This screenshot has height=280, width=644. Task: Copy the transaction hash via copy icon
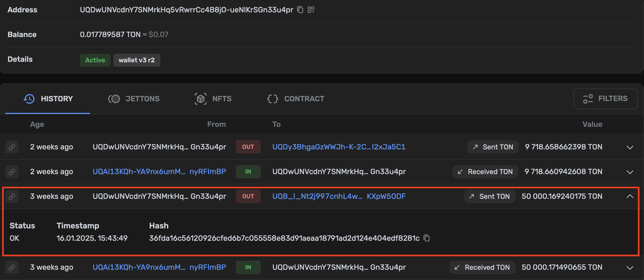(x=427, y=238)
